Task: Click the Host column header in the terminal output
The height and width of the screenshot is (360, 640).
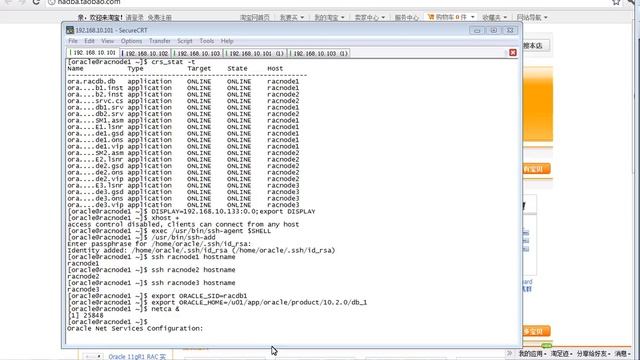Action: click(x=275, y=69)
